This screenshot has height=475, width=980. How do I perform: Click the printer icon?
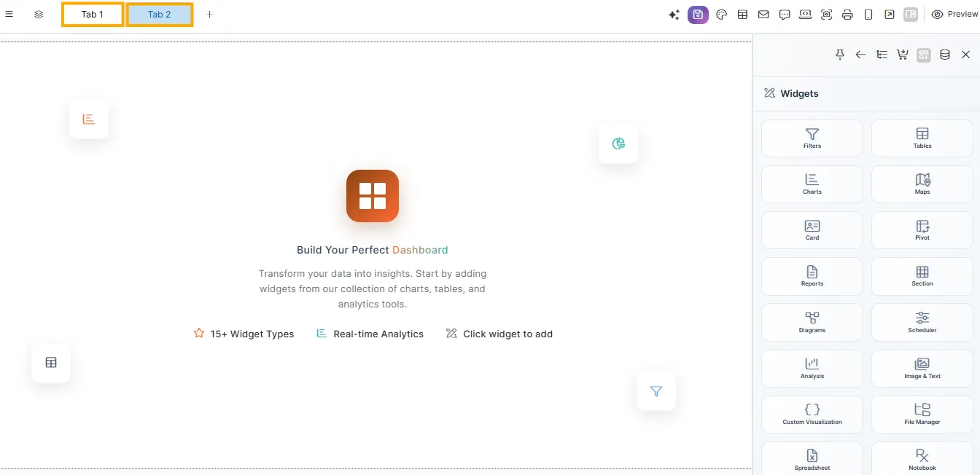point(847,15)
